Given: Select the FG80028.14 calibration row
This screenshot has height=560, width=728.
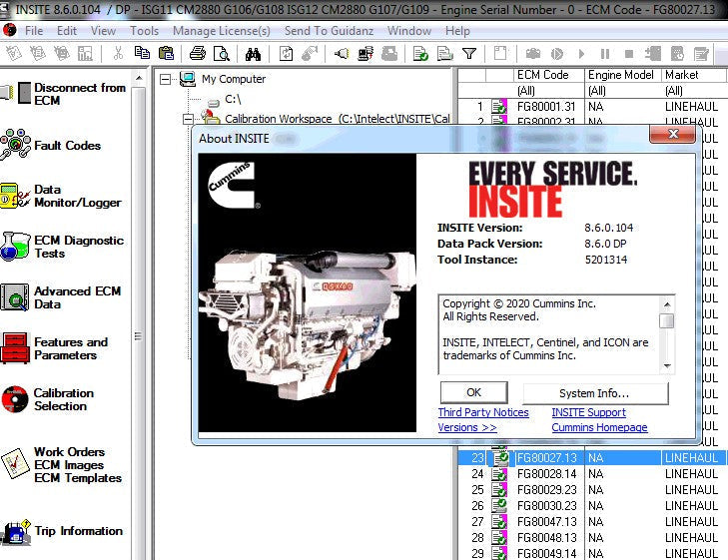Looking at the screenshot, I should [x=592, y=474].
